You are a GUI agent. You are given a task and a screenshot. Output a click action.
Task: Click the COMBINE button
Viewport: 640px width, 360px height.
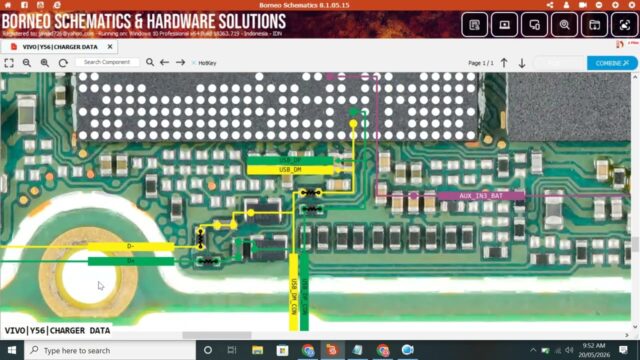click(x=612, y=63)
